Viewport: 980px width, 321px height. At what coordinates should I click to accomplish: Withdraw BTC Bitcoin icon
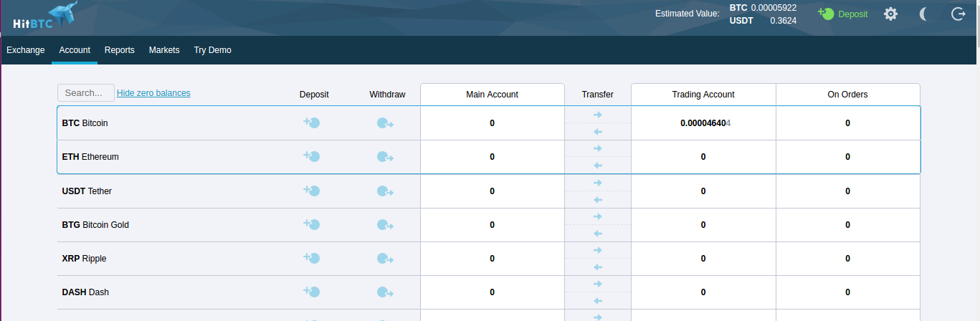[x=385, y=123]
